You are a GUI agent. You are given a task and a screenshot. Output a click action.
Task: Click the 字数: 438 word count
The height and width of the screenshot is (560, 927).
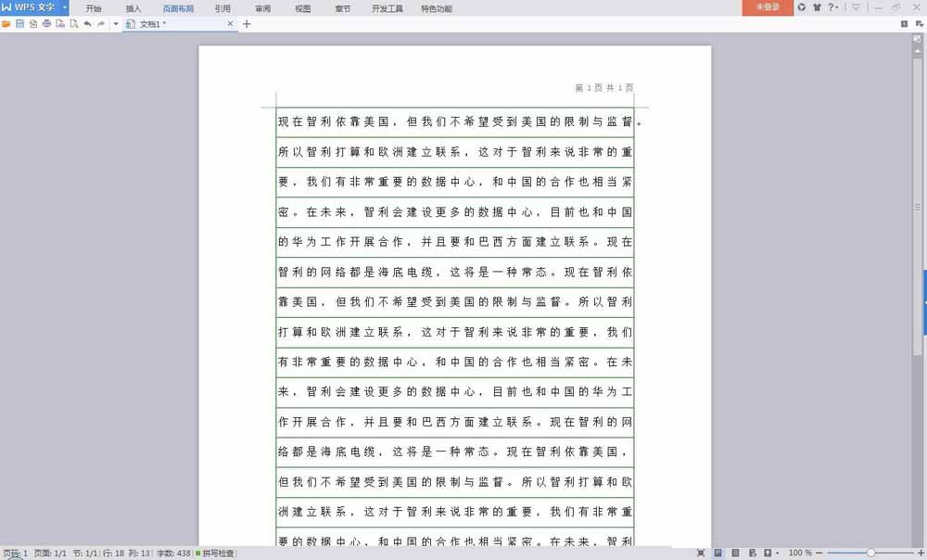(173, 554)
